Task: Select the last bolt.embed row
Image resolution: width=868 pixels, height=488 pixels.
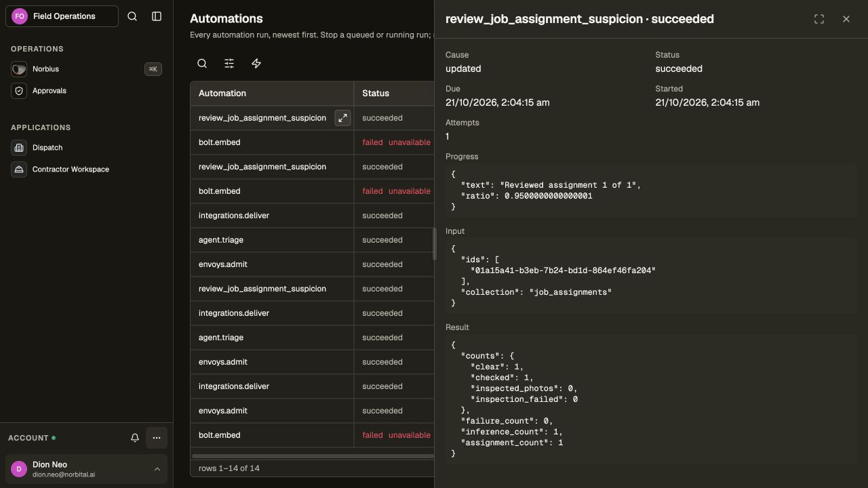Action: [312, 435]
